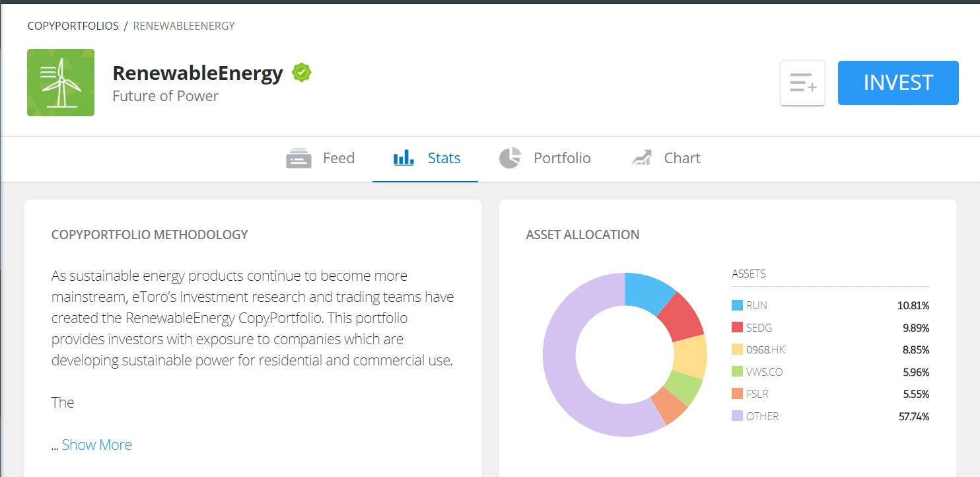Select VWS.CO asset label in legend
This screenshot has height=477, width=980.
tap(764, 372)
